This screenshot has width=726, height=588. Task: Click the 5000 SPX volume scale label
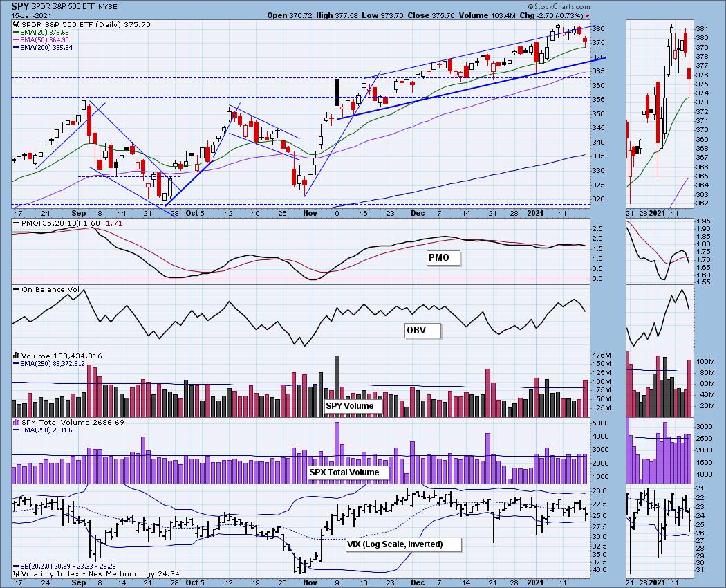pos(601,423)
